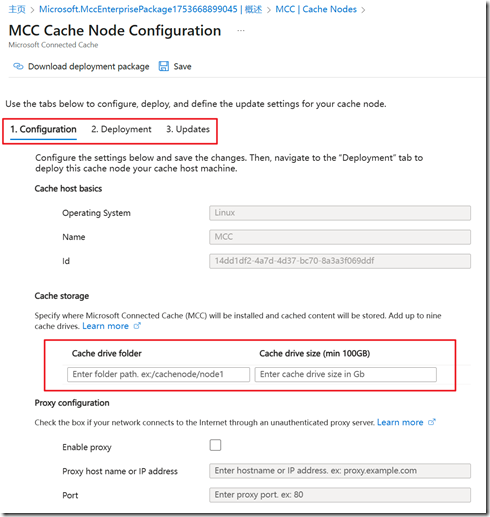Viewport: 490px width, 517px height.
Task: Tick the Enable proxy checkbox
Action: pyautogui.click(x=215, y=445)
